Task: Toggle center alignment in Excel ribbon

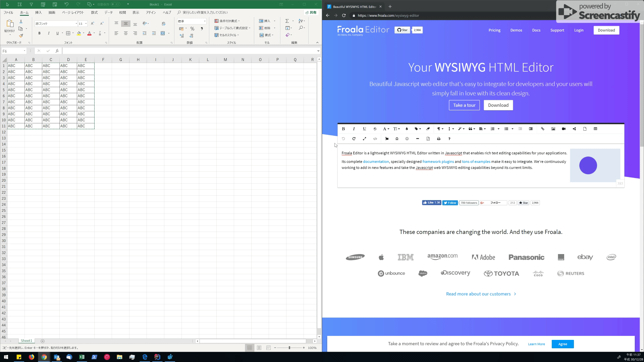Action: pos(125,33)
